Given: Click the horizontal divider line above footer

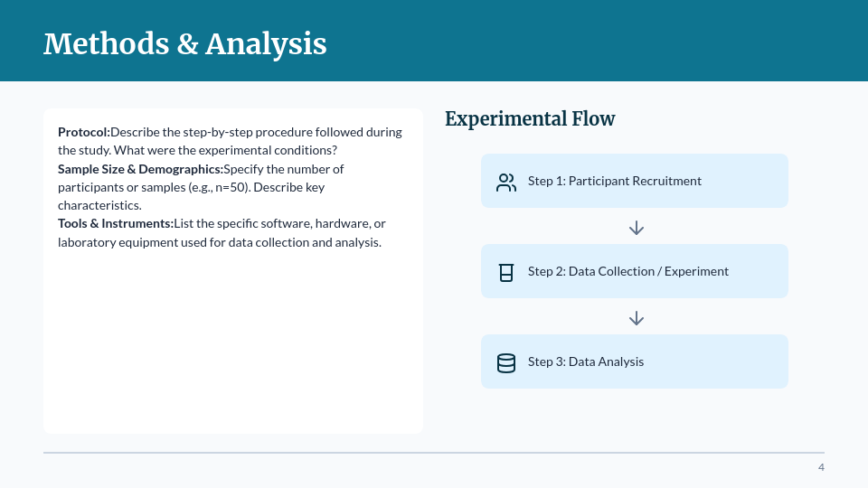Looking at the screenshot, I should [434, 452].
